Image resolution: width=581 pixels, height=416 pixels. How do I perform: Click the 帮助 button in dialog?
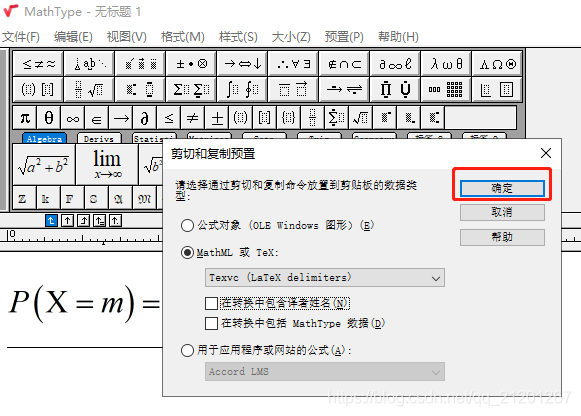(502, 237)
